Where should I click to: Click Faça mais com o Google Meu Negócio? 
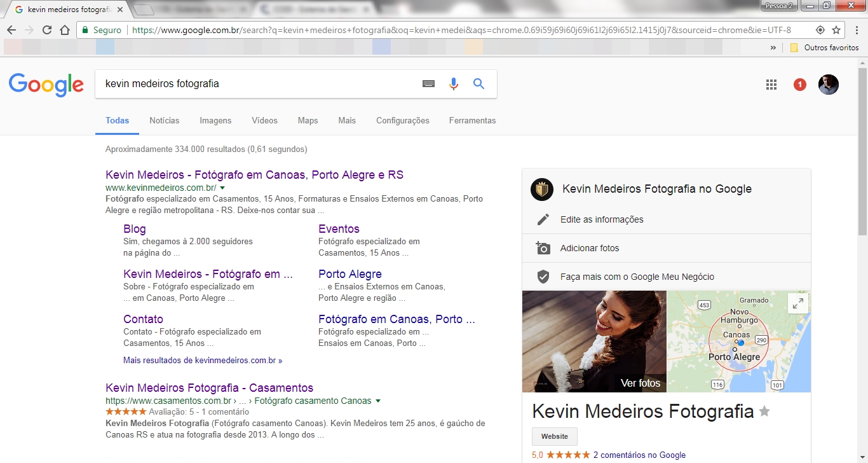(x=637, y=277)
